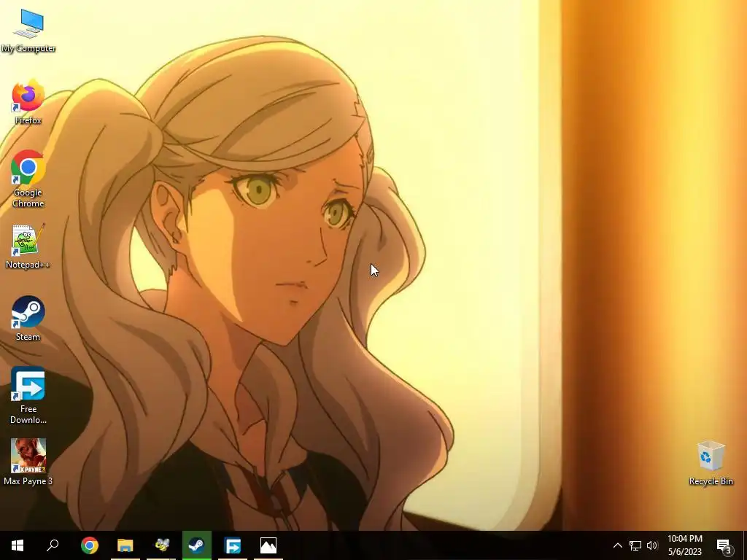Image resolution: width=747 pixels, height=560 pixels.
Task: Open the bee icon app in taskbar
Action: (x=161, y=545)
